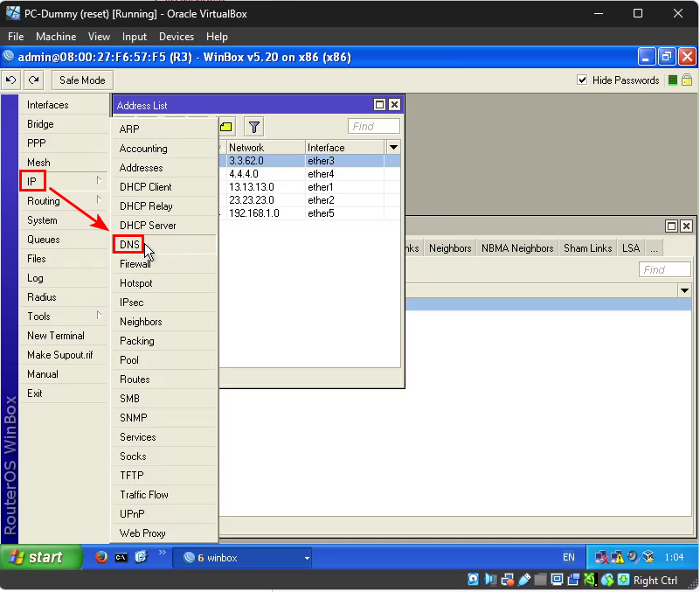Sort by the Interface column header
The image size is (700, 592).
344,148
